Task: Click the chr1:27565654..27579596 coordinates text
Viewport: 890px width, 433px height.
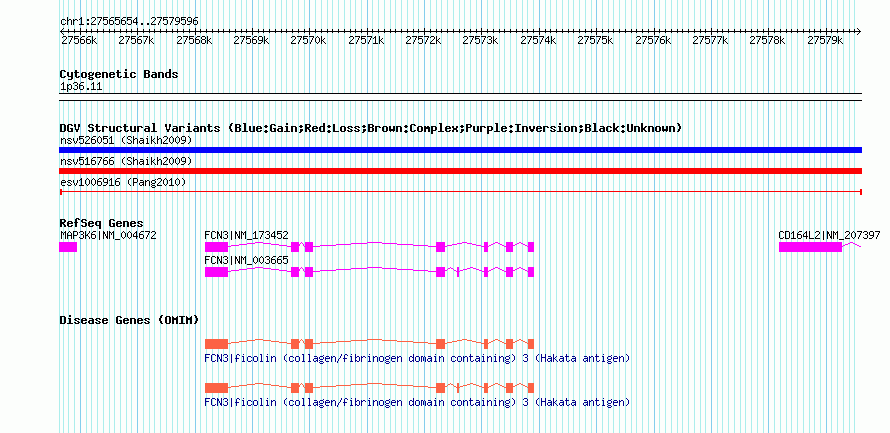Action: tap(129, 21)
